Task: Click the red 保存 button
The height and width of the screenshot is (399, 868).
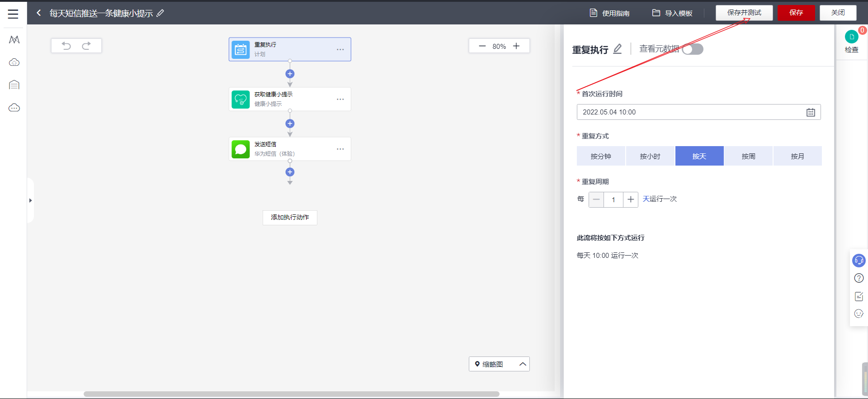Action: click(796, 13)
